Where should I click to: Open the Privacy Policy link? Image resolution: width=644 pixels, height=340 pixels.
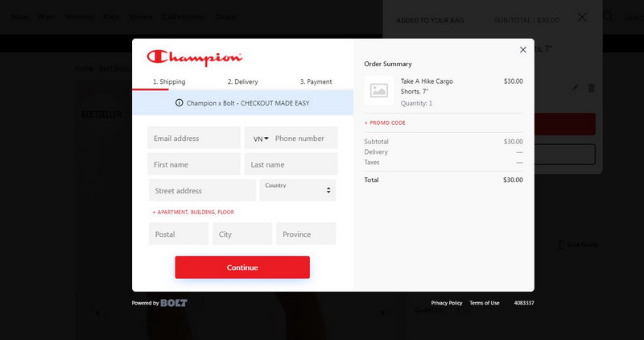point(447,303)
